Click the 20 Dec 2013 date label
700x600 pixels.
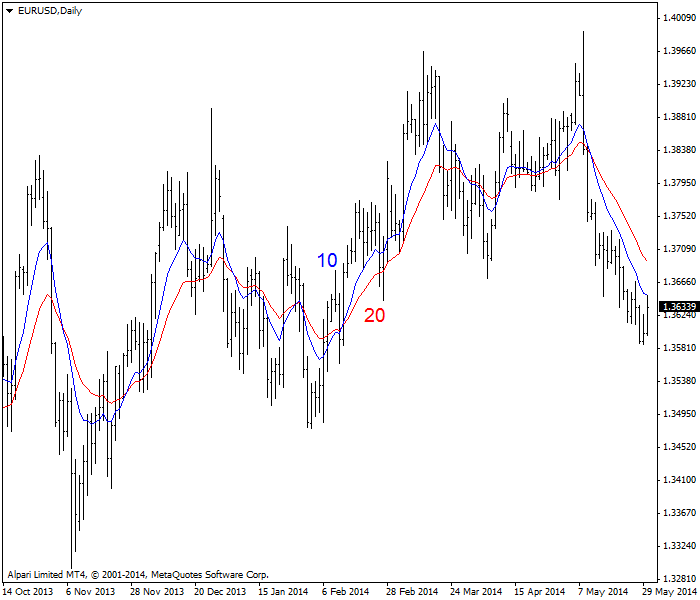(221, 592)
